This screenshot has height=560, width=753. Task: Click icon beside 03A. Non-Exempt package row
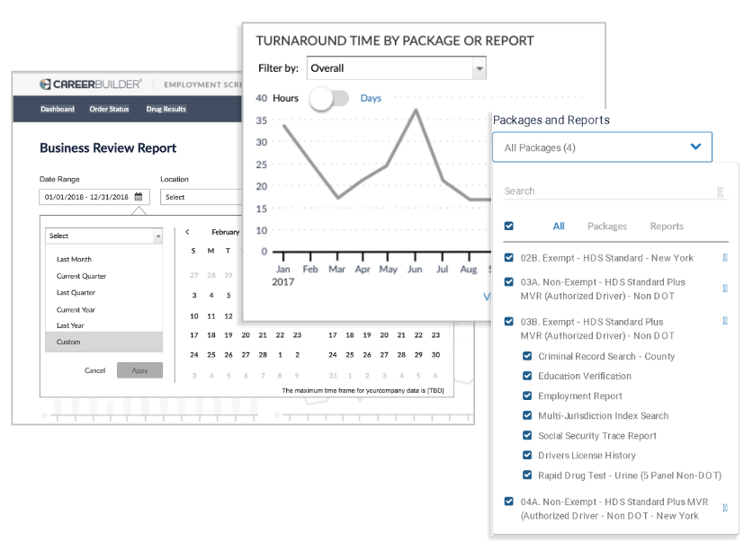725,289
